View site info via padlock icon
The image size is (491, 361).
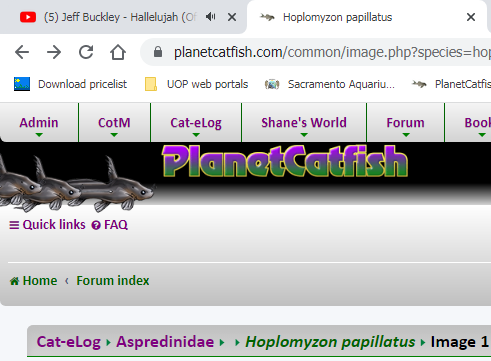[158, 52]
